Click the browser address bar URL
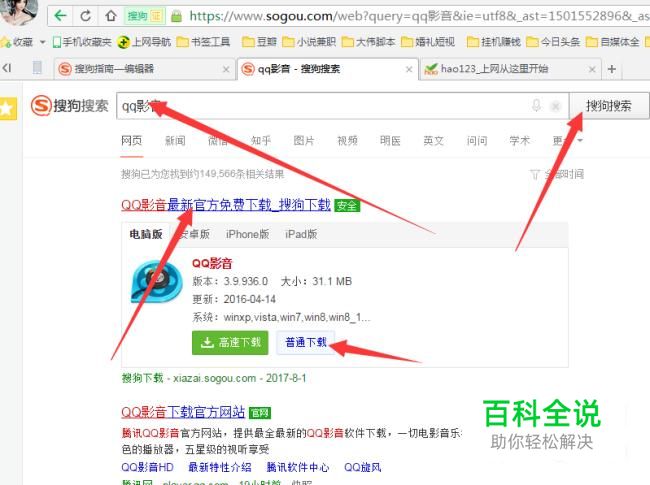The image size is (650, 485). [419, 16]
